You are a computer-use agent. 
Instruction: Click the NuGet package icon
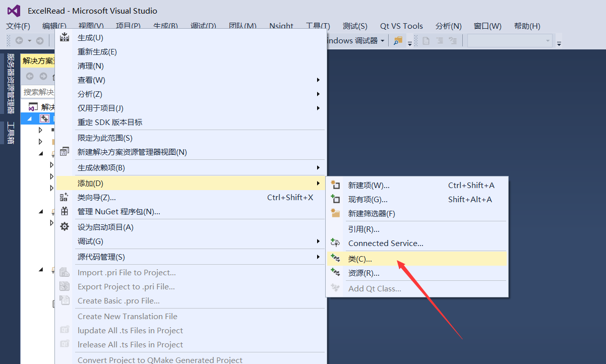pyautogui.click(x=65, y=211)
